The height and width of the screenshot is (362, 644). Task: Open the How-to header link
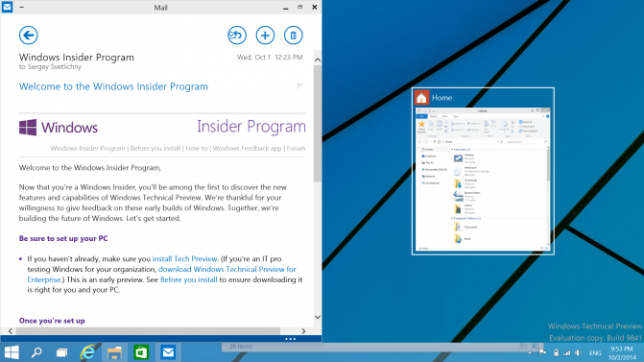tap(197, 148)
